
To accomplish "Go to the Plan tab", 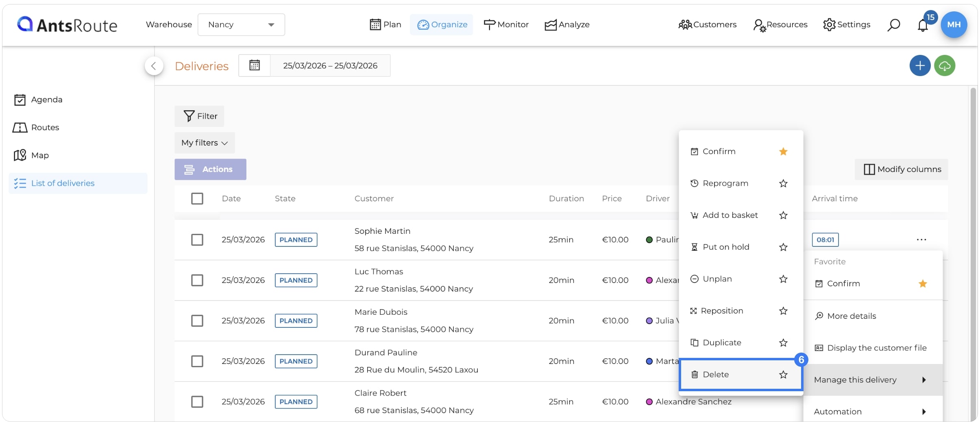I will 385,24.
